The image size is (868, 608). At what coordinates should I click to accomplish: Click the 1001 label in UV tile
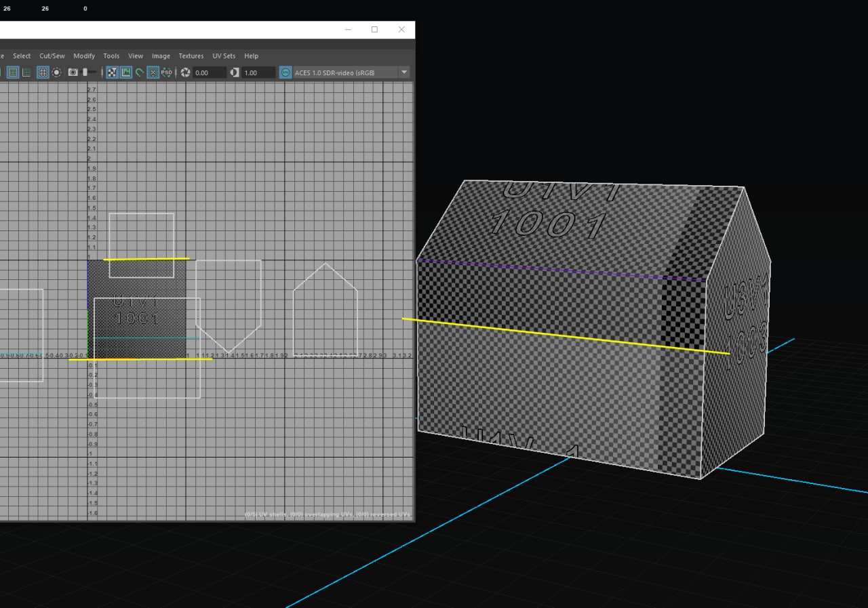[136, 318]
